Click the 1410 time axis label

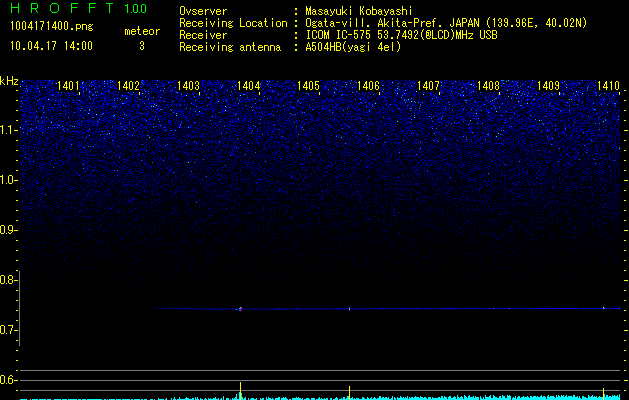point(608,87)
